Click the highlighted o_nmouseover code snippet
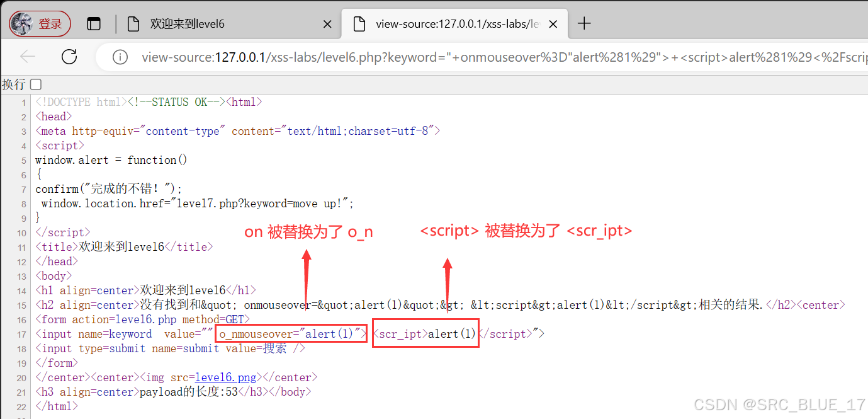Screen dimensions: 868x419 290,333
